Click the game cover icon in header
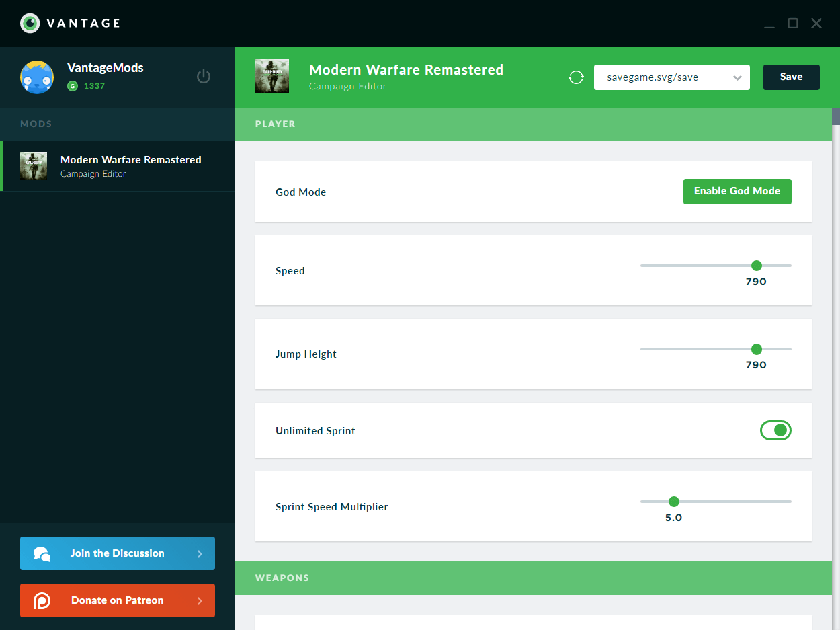The height and width of the screenshot is (630, 840). click(272, 76)
